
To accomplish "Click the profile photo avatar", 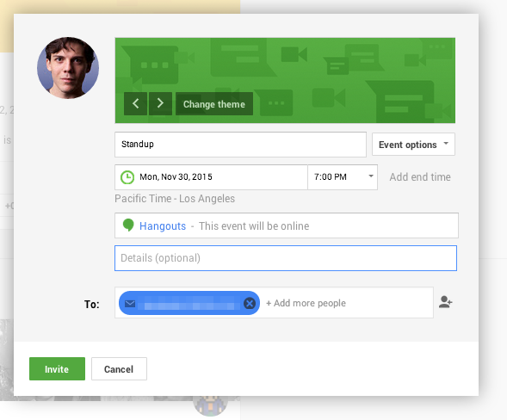I will click(68, 68).
